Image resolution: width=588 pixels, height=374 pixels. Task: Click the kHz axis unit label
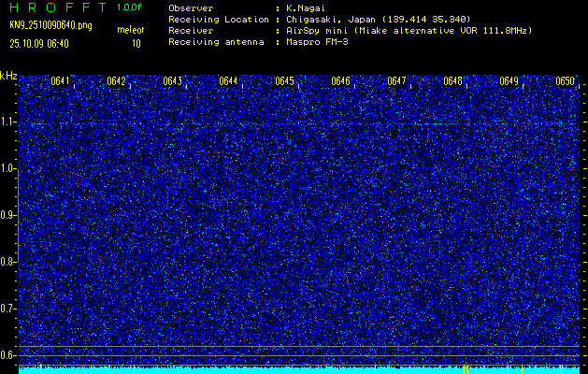pos(8,76)
